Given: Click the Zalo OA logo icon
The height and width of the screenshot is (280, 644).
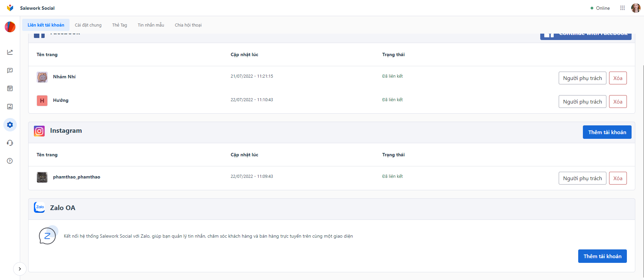Looking at the screenshot, I should point(39,207).
